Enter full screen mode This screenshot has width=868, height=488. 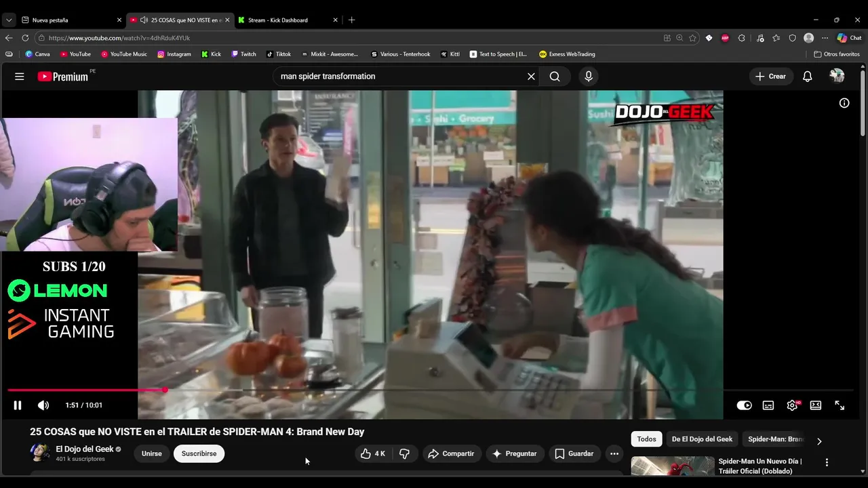point(840,405)
